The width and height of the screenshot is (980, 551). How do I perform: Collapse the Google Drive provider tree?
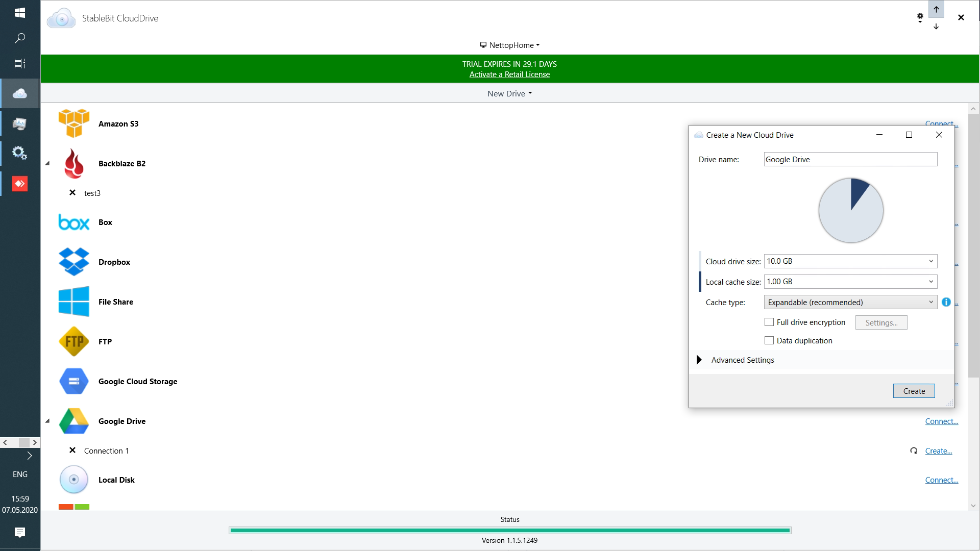point(47,421)
